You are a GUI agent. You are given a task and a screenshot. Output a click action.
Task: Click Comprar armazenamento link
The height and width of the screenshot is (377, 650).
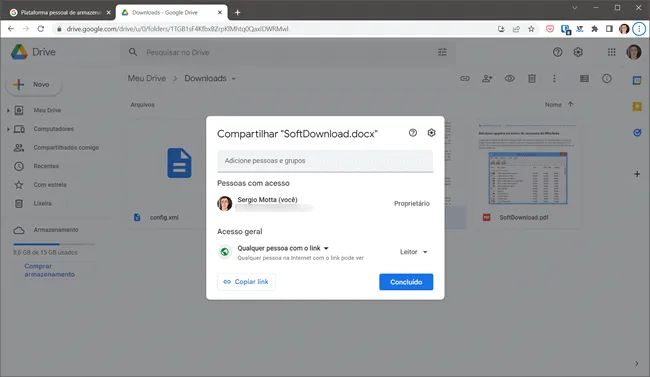coord(49,270)
